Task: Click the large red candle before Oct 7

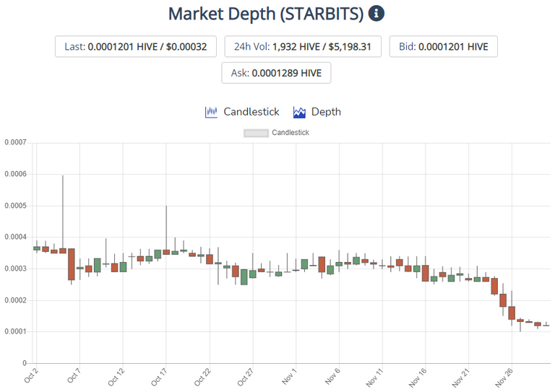Action: pos(71,264)
